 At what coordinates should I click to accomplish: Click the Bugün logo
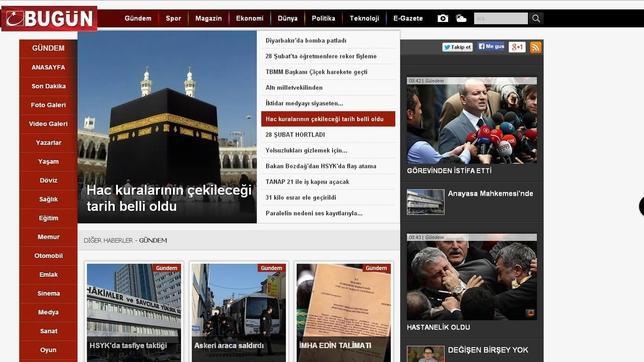(x=49, y=18)
